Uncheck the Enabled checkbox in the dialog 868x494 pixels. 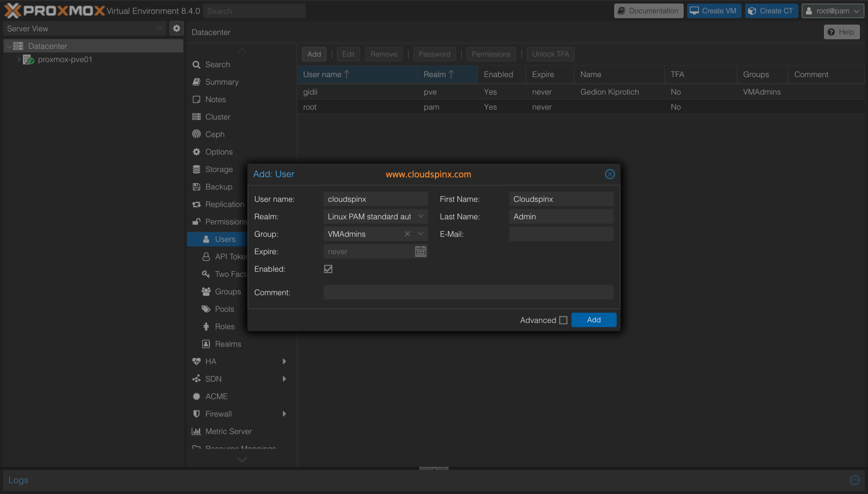tap(328, 269)
